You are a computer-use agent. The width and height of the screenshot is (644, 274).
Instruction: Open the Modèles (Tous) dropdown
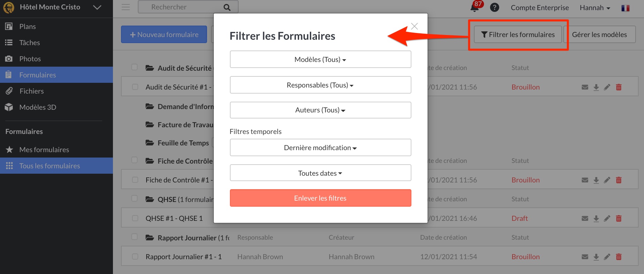[x=320, y=60]
